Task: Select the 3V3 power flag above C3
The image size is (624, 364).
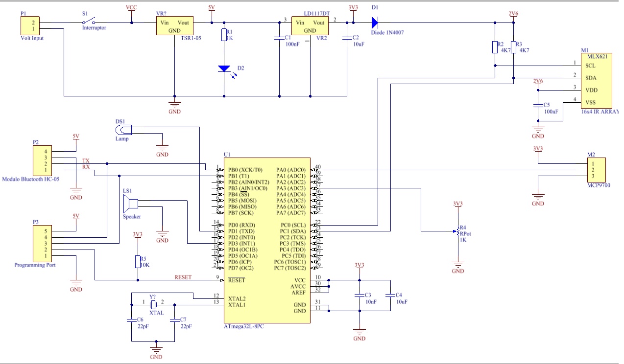Action: (360, 267)
